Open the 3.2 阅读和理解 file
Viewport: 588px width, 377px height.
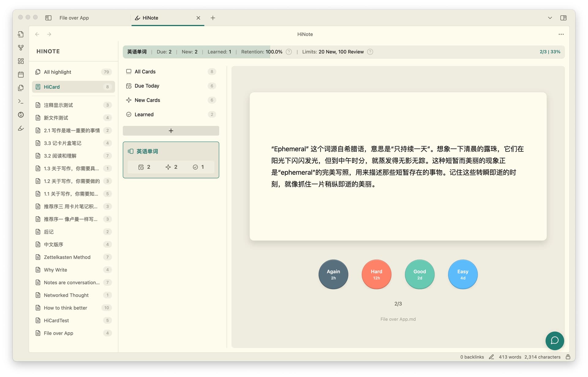pyautogui.click(x=73, y=156)
